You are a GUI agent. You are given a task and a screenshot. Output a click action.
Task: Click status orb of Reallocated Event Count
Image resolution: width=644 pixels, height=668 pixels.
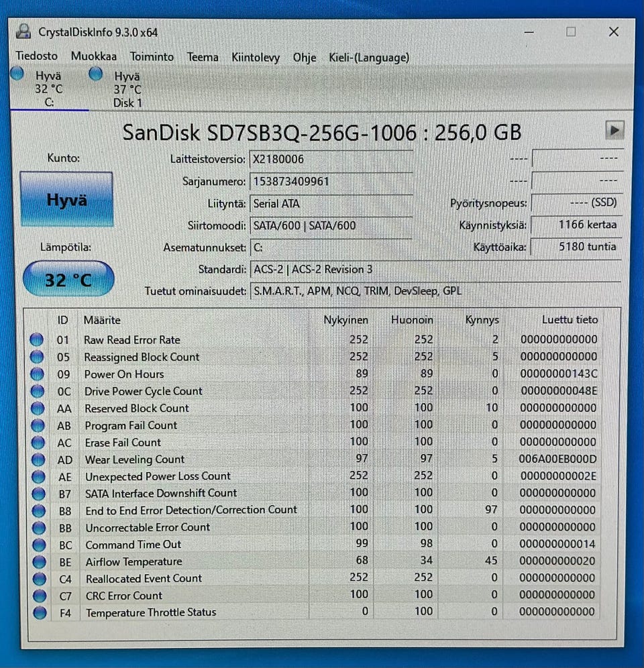coord(40,579)
